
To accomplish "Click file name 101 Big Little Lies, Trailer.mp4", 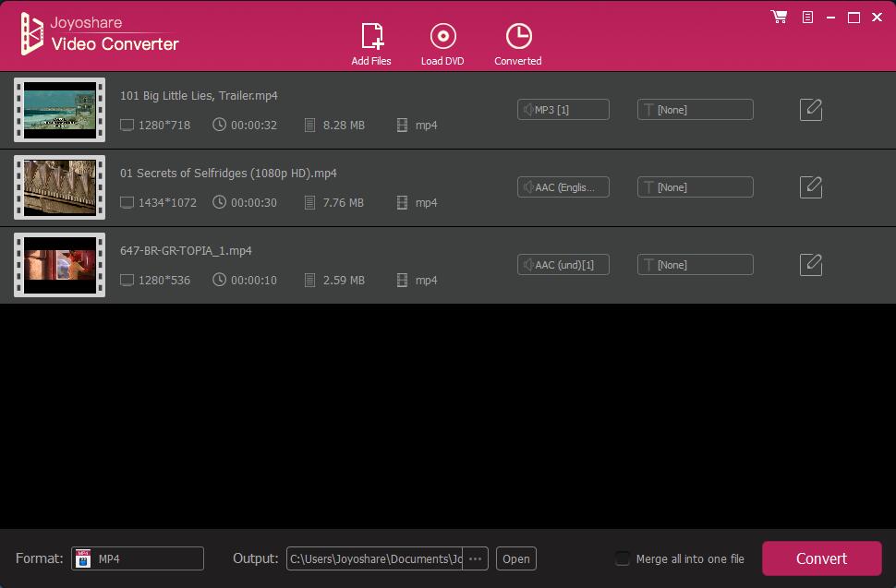I will click(x=199, y=95).
